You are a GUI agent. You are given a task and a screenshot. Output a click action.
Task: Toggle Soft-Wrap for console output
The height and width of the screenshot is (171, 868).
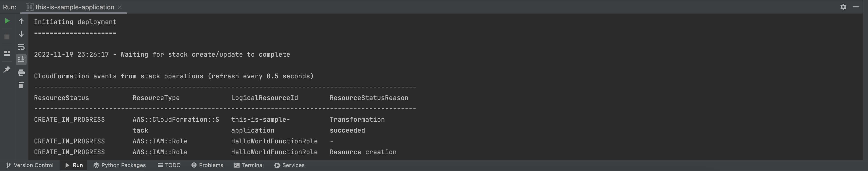[x=21, y=47]
